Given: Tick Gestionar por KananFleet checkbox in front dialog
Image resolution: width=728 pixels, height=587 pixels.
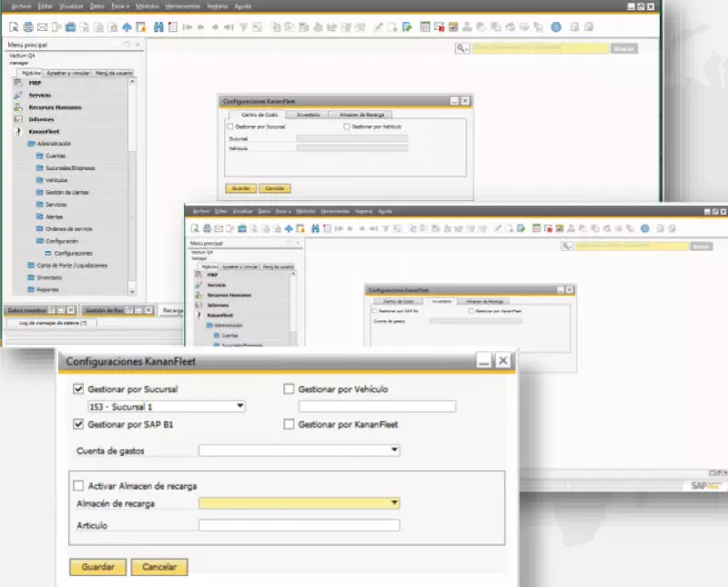Looking at the screenshot, I should pyautogui.click(x=289, y=424).
